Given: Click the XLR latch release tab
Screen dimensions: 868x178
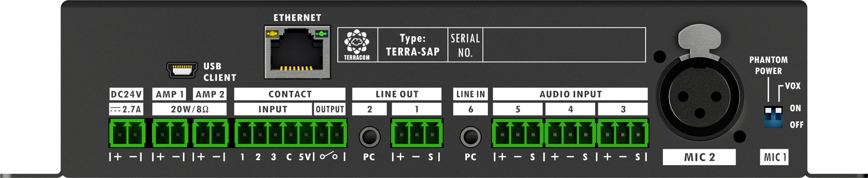Looking at the screenshot, I should point(699,41).
